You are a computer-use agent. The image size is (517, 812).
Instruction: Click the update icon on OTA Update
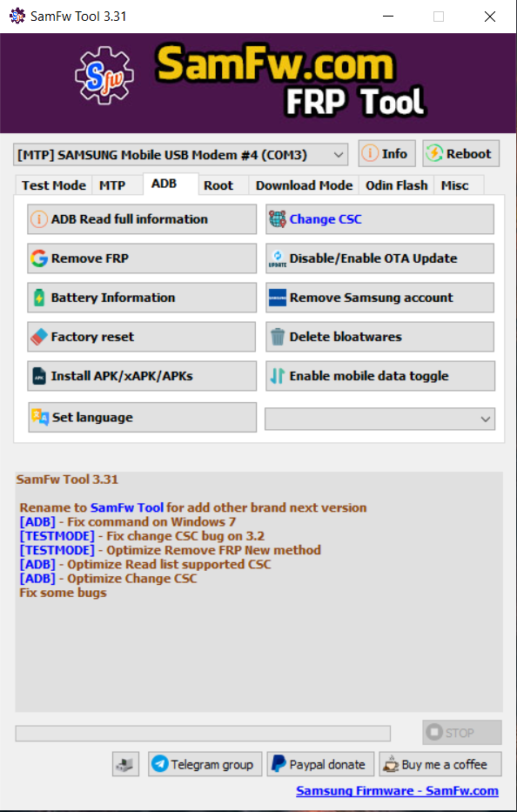[278, 258]
